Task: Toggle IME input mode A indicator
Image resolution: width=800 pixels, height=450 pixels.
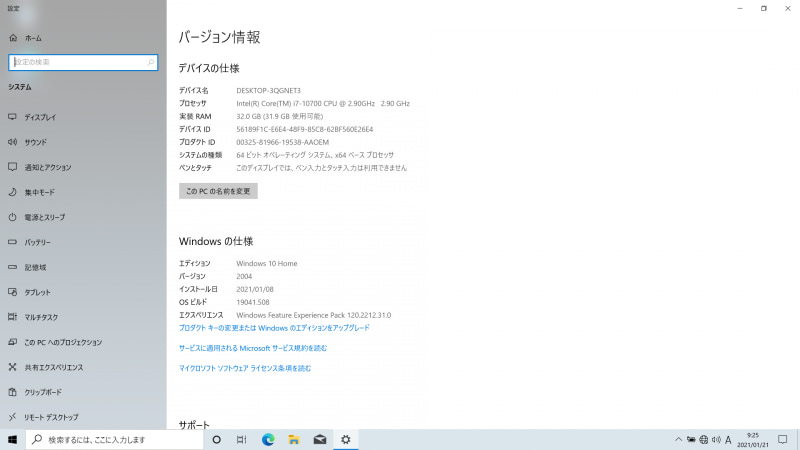Action: (728, 439)
